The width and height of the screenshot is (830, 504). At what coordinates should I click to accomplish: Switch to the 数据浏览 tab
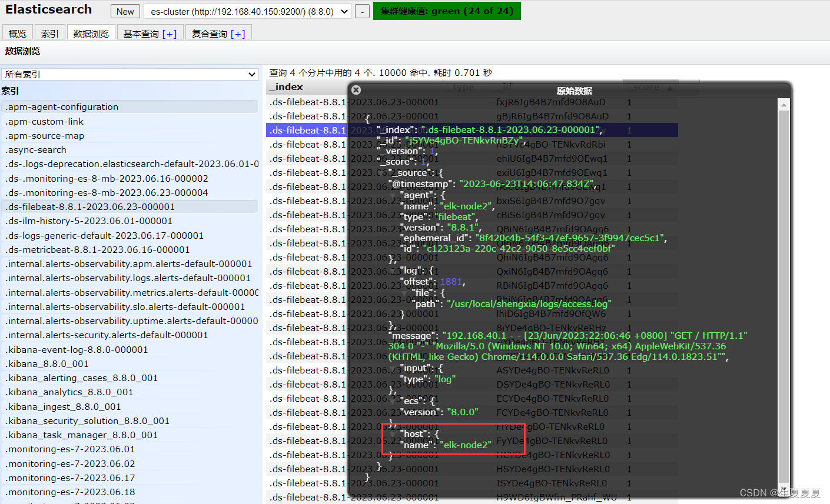click(91, 34)
